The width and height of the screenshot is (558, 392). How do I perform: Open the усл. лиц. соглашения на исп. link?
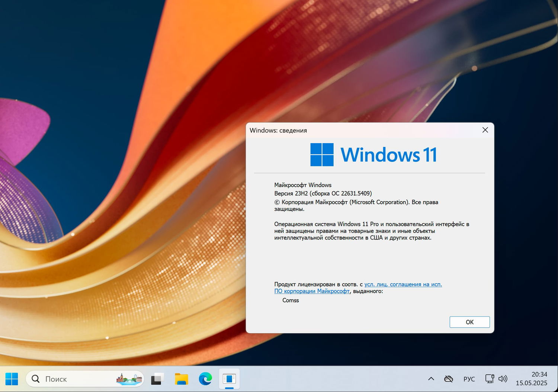tap(403, 285)
